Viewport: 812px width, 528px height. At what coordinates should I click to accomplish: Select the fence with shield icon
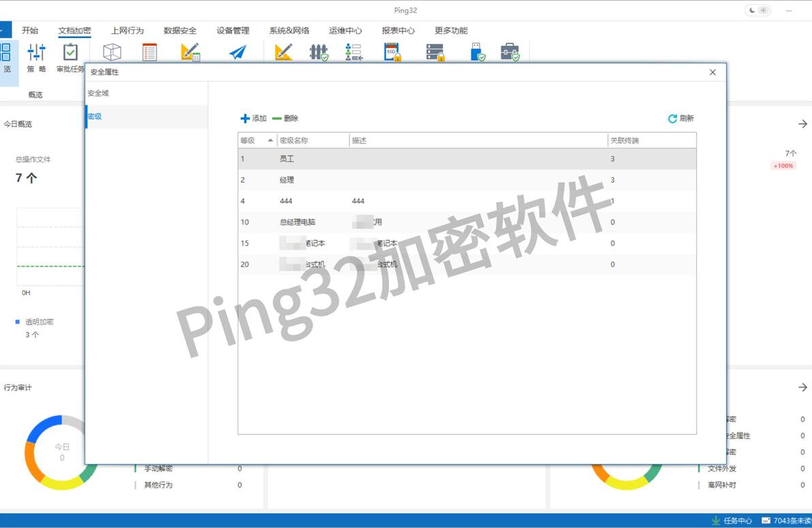pos(319,52)
